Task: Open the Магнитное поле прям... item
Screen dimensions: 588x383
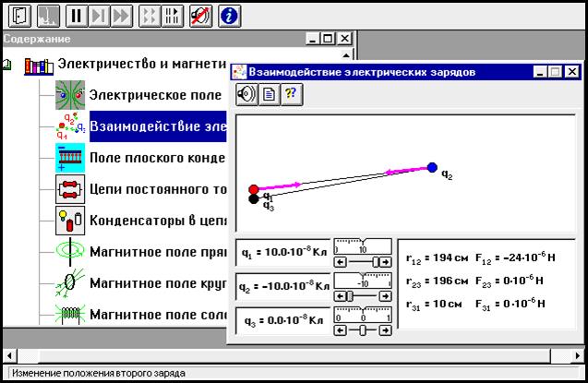Action: (x=158, y=252)
